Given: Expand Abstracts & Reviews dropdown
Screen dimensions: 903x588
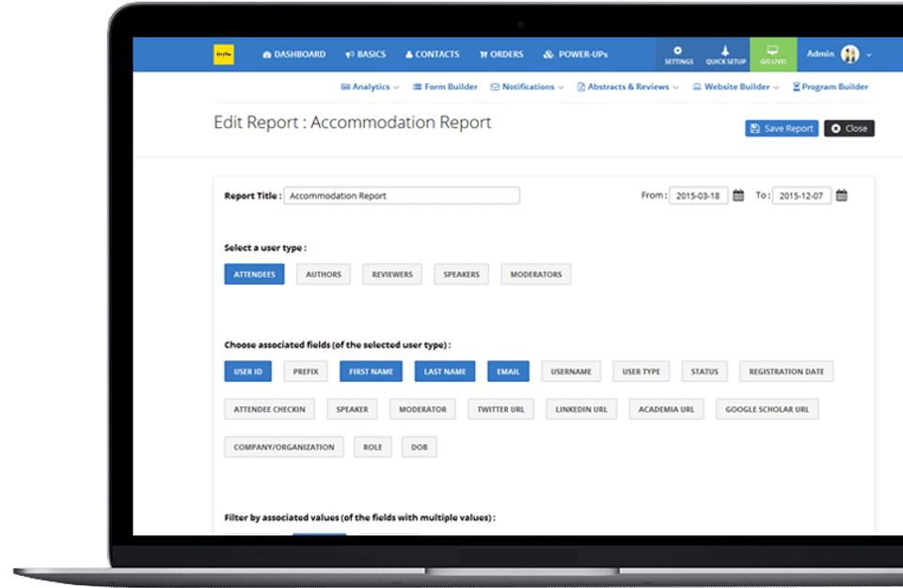Looking at the screenshot, I should (x=627, y=87).
